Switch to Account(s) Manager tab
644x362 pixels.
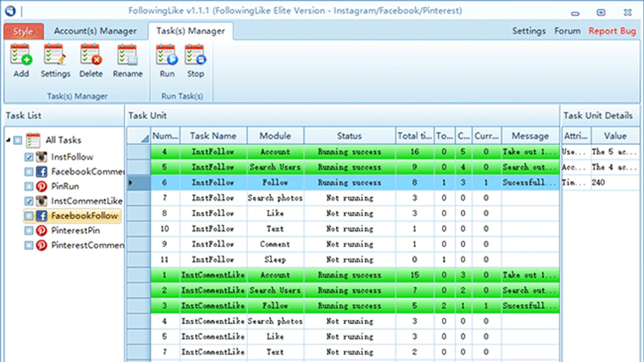coord(95,31)
